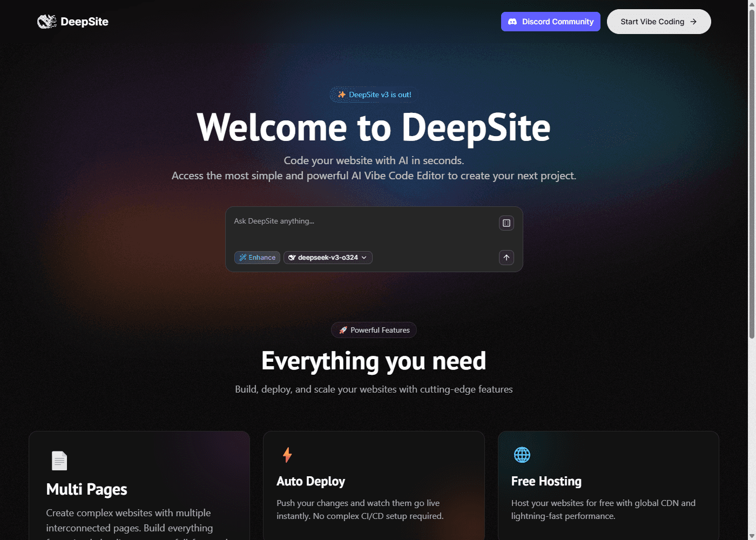The width and height of the screenshot is (756, 540).
Task: Click the Free Hosting globe icon
Action: click(522, 455)
